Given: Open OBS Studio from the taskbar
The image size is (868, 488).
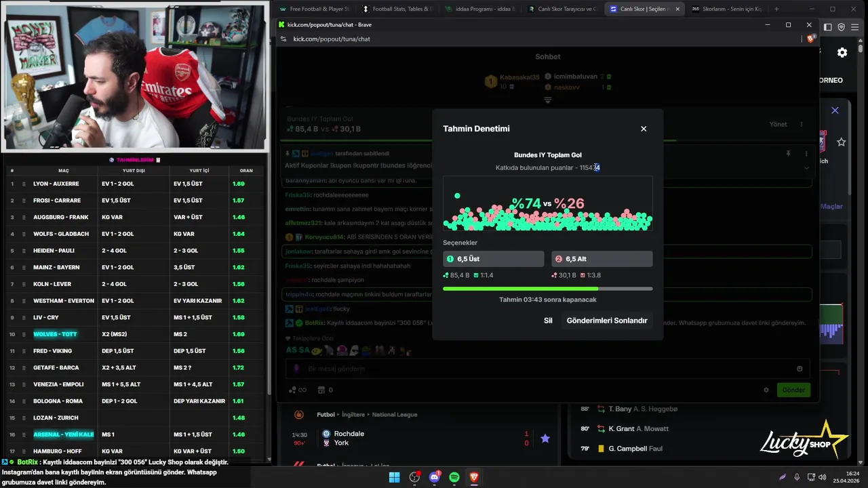Looking at the screenshot, I should [x=414, y=477].
